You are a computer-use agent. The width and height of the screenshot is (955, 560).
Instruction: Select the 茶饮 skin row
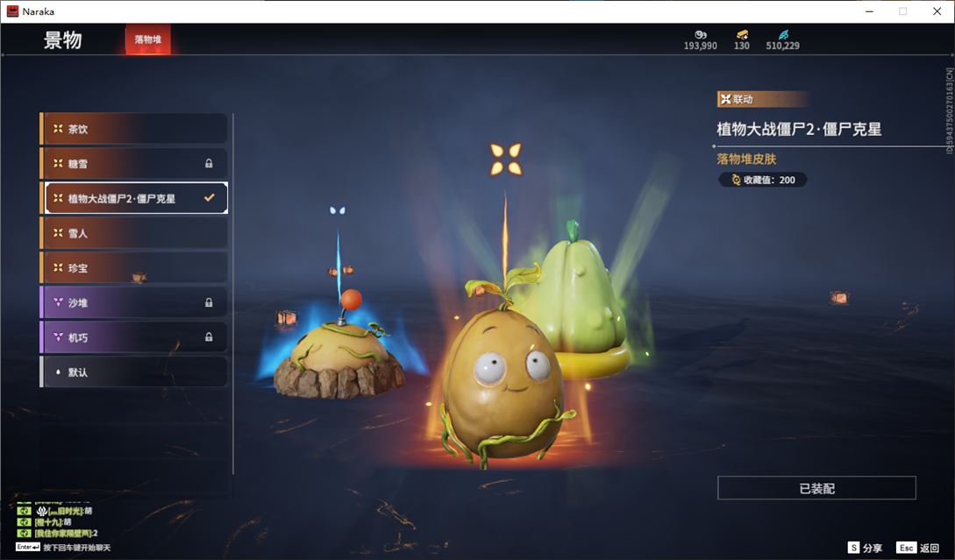click(134, 129)
